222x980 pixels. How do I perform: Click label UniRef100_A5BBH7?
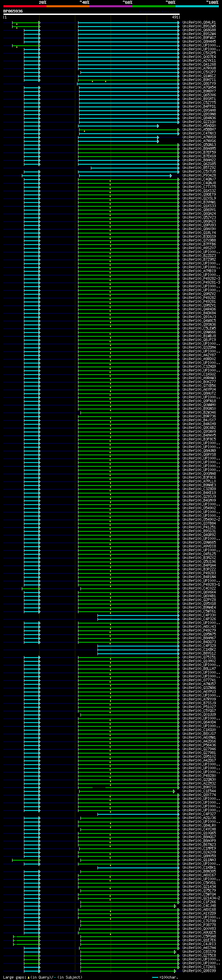[199, 130]
